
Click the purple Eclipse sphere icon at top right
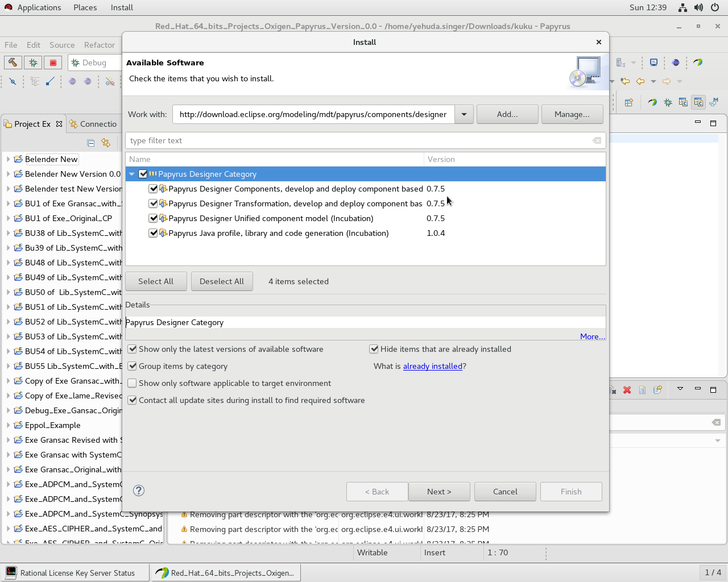676,63
